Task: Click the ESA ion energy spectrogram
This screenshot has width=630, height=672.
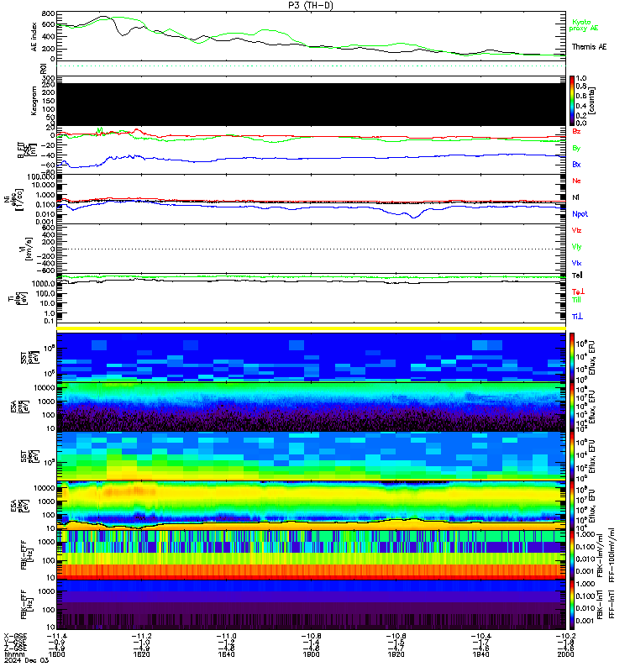Action: tap(311, 407)
